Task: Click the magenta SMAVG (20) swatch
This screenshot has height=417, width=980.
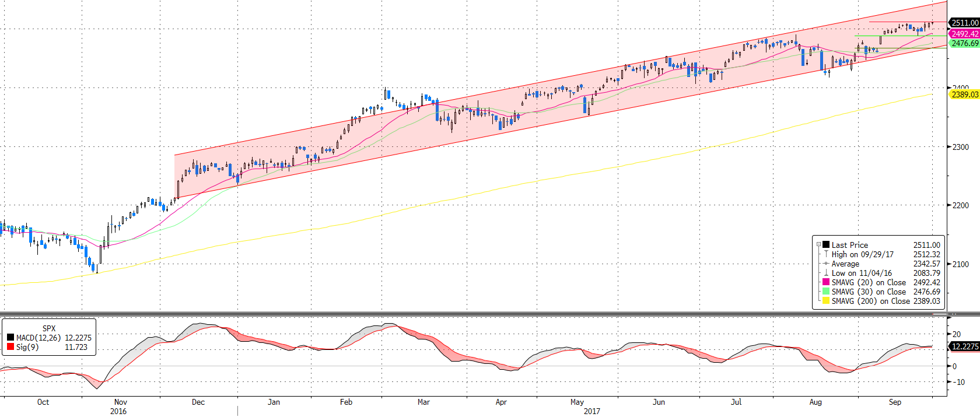Action: pos(826,282)
